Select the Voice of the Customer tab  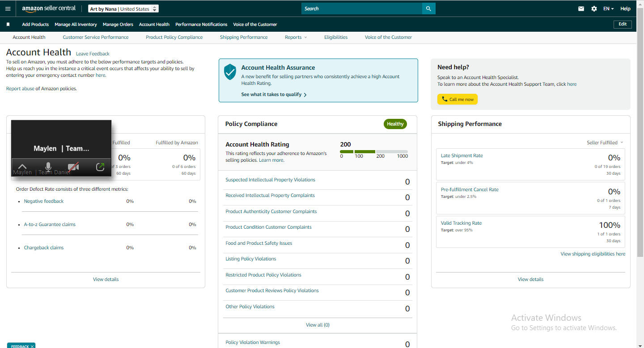point(388,37)
